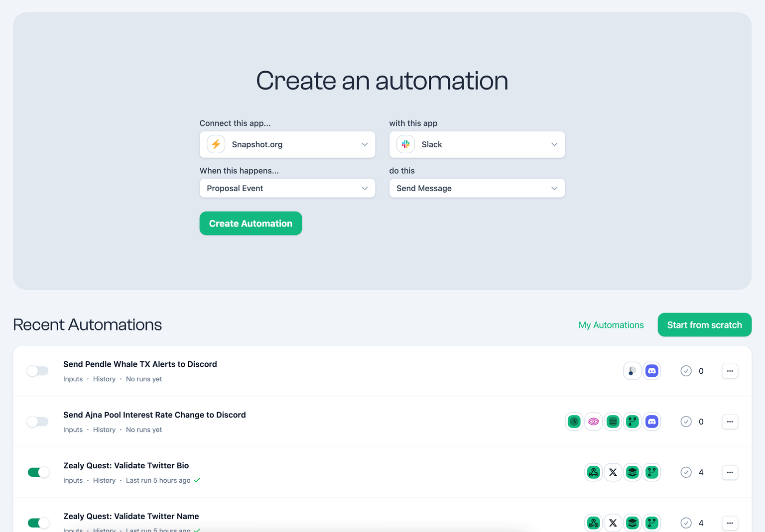Enable the Ajna Pool Interest Rate toggle

[38, 422]
